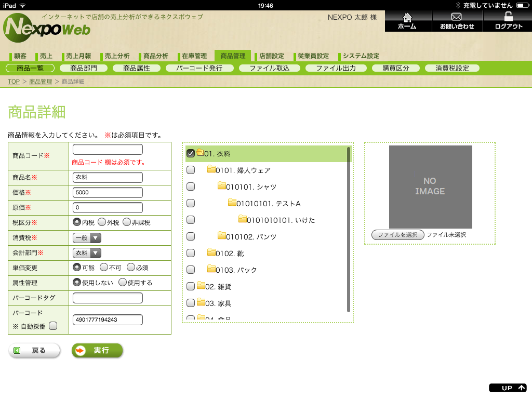Open the バーコード発行 submenu item

(x=199, y=68)
